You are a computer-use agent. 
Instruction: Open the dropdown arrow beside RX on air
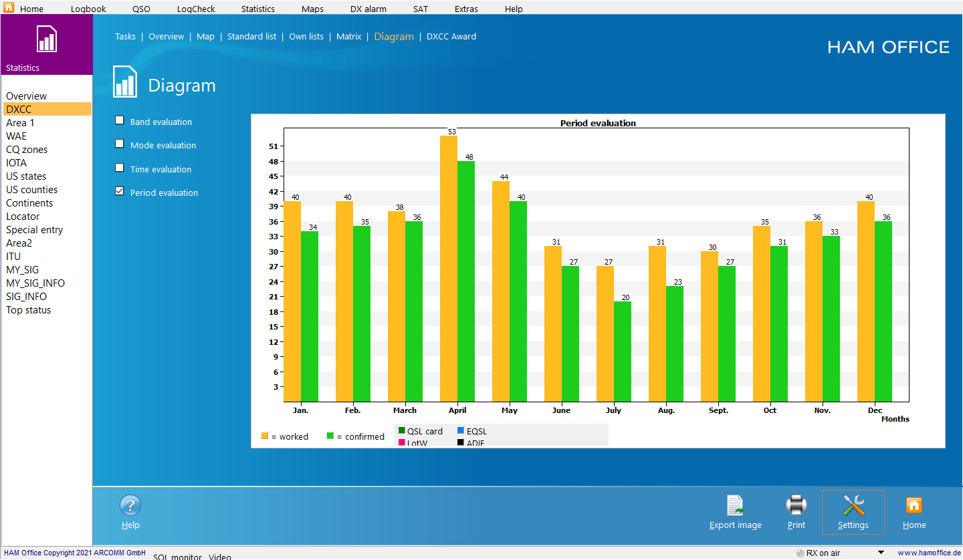pos(881,553)
